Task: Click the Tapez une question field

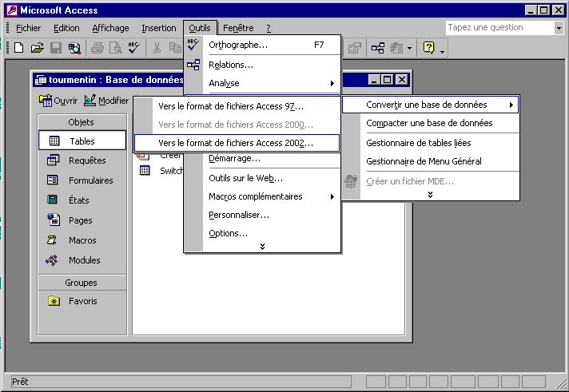Action: pos(499,28)
